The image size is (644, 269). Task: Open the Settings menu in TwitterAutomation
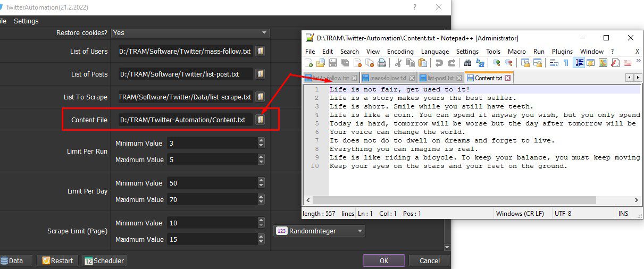[26, 21]
